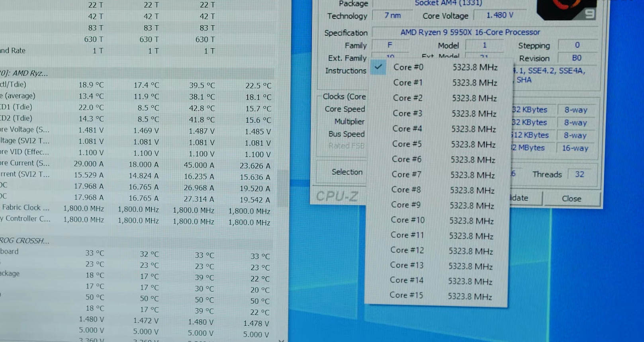Image resolution: width=644 pixels, height=342 pixels.
Task: Click the board temperature row label
Action: click(x=9, y=251)
